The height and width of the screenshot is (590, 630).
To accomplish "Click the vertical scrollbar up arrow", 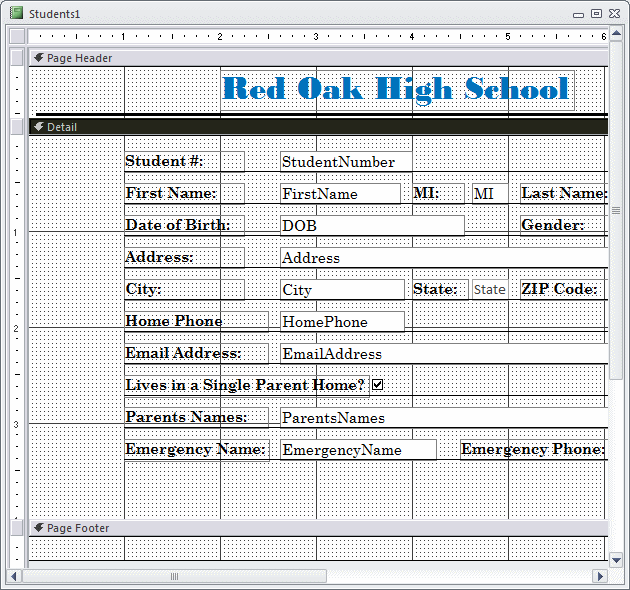I will coord(616,33).
